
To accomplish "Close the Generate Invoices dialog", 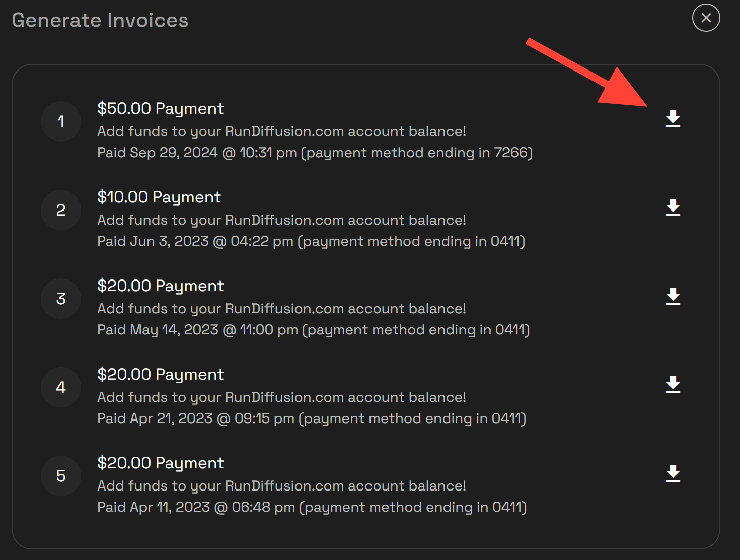I will point(706,18).
